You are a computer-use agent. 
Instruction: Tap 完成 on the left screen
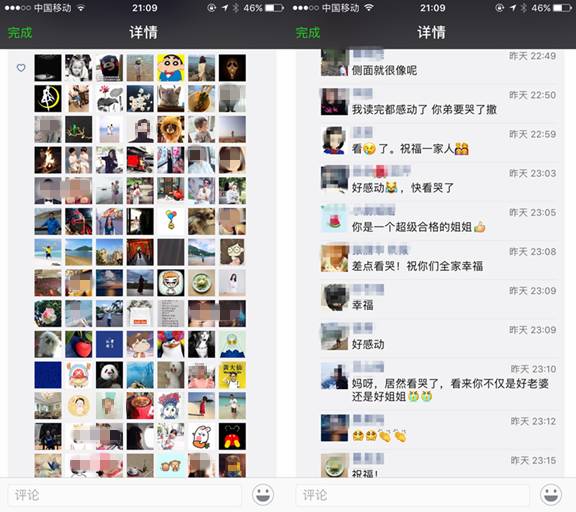click(x=20, y=33)
